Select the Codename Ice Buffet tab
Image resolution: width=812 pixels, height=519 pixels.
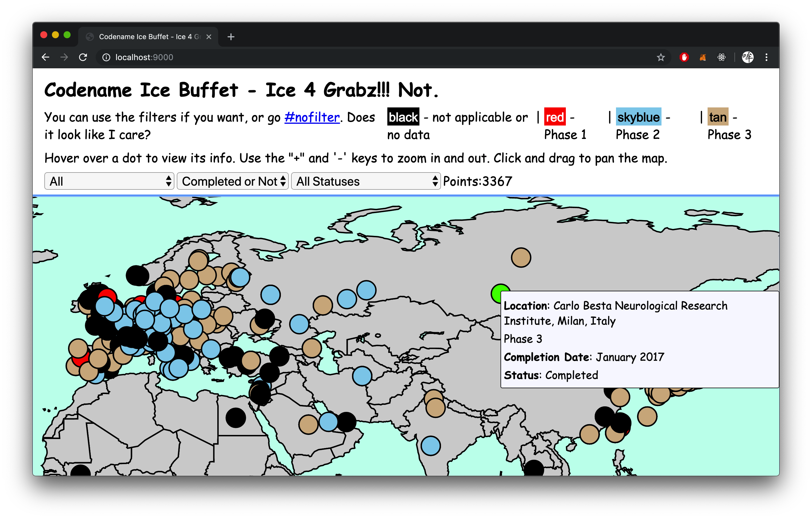tap(148, 37)
